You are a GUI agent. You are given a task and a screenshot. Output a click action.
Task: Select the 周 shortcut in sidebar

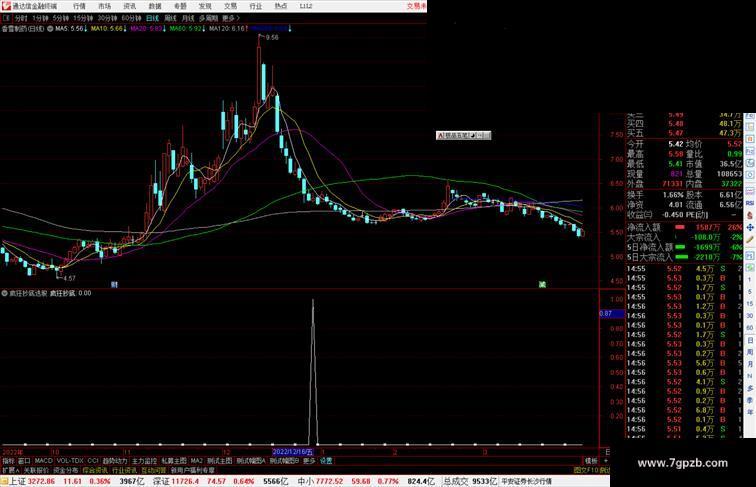[x=750, y=352]
